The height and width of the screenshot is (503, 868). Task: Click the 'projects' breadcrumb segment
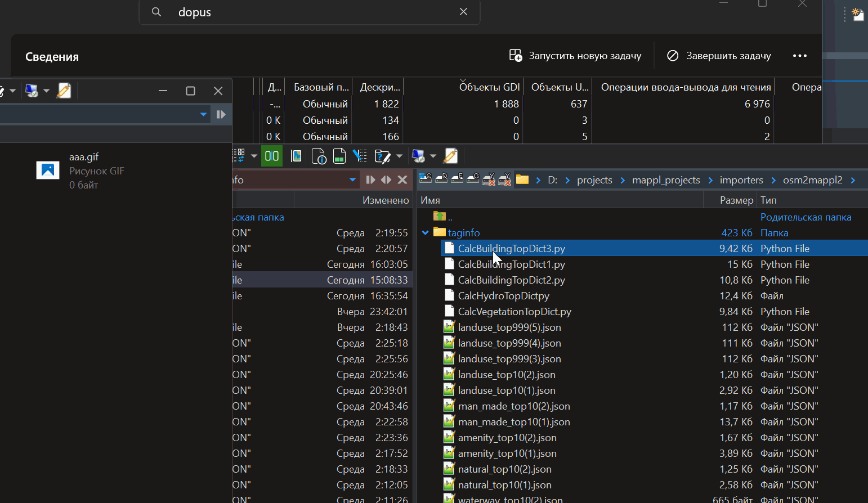[594, 179]
